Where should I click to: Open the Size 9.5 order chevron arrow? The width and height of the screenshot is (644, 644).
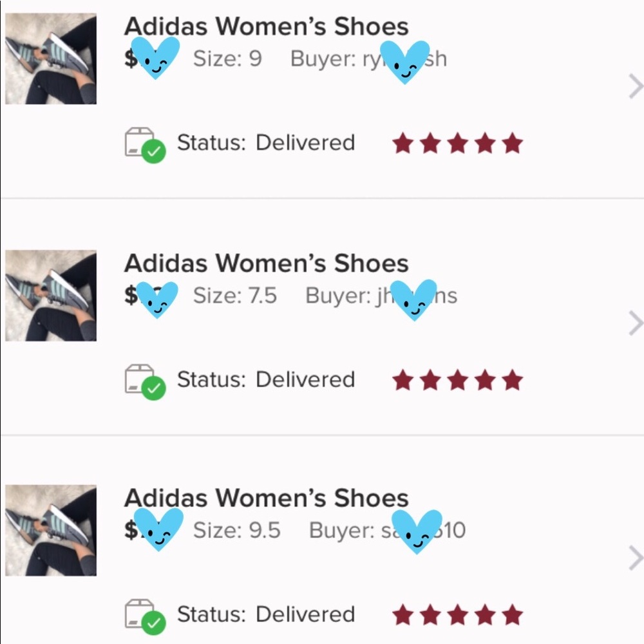(x=636, y=558)
